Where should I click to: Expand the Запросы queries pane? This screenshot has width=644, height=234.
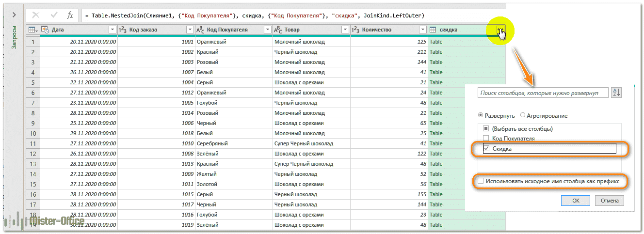[14, 16]
